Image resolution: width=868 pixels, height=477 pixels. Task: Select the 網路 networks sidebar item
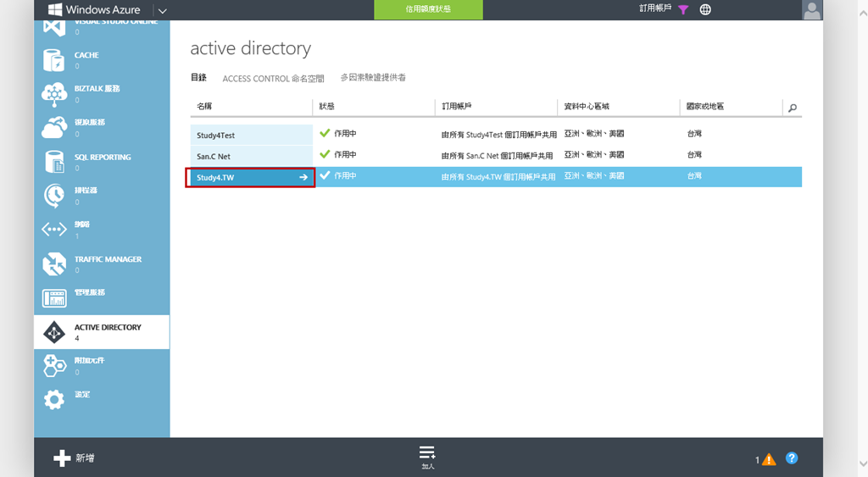pyautogui.click(x=102, y=230)
